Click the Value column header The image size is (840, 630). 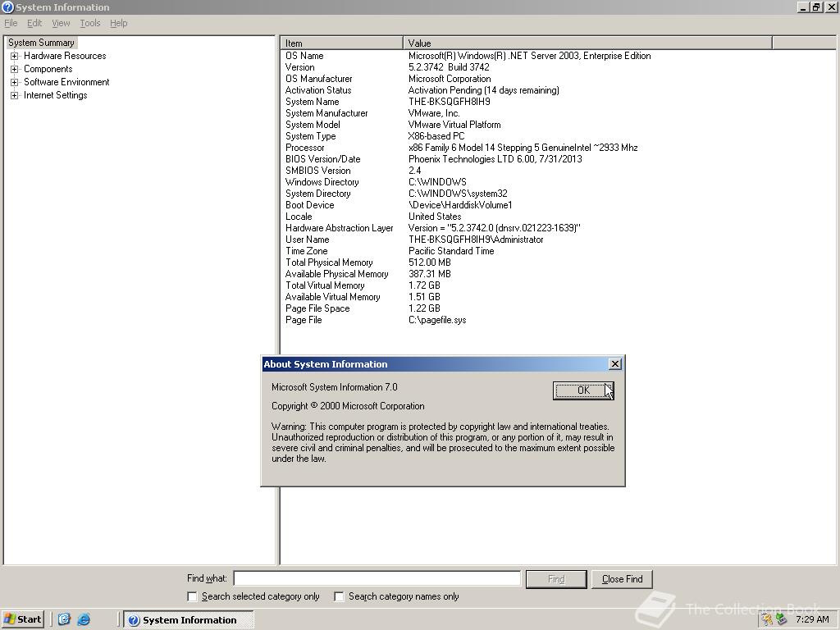coord(587,43)
